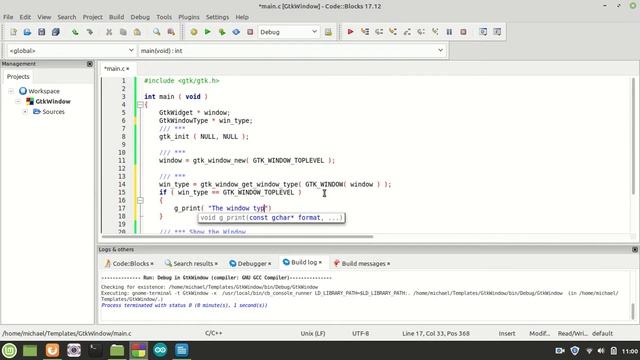Collapse the GtkWindow project node

[18, 101]
